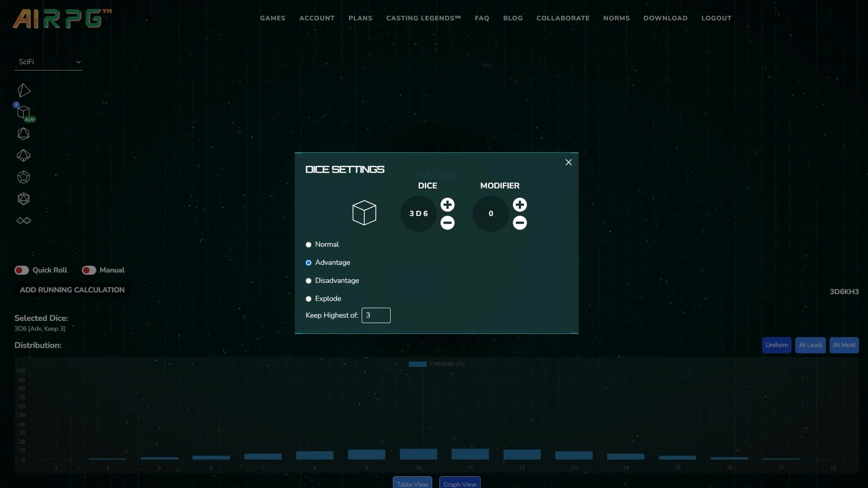Open the SciFi theme dropdown
868x488 pixels.
click(48, 62)
